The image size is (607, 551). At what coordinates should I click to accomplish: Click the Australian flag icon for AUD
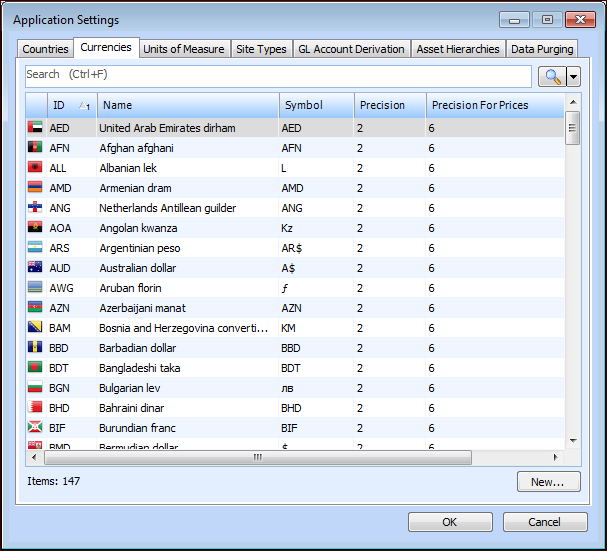[x=35, y=268]
